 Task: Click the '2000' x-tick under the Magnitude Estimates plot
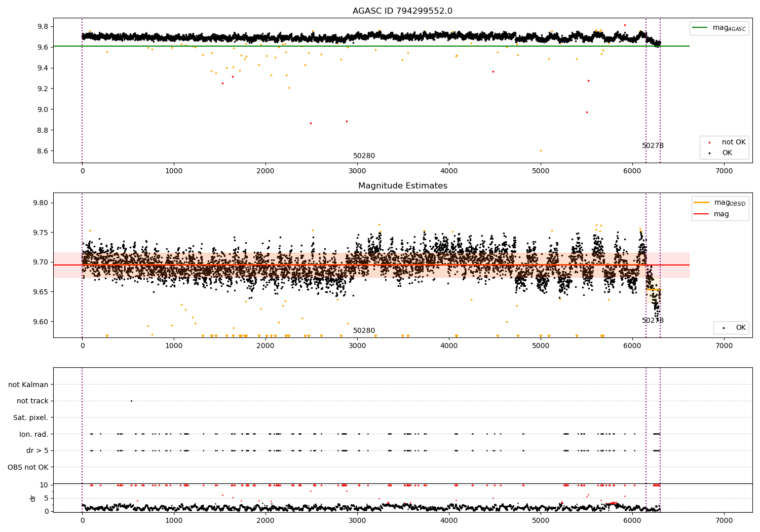click(x=265, y=346)
